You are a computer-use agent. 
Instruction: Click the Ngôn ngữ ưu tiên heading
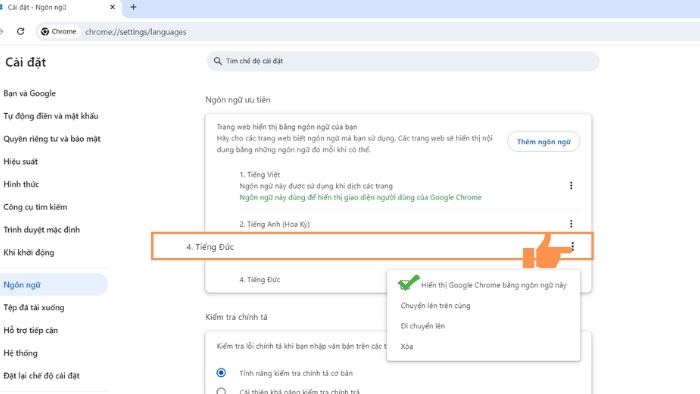pos(238,100)
